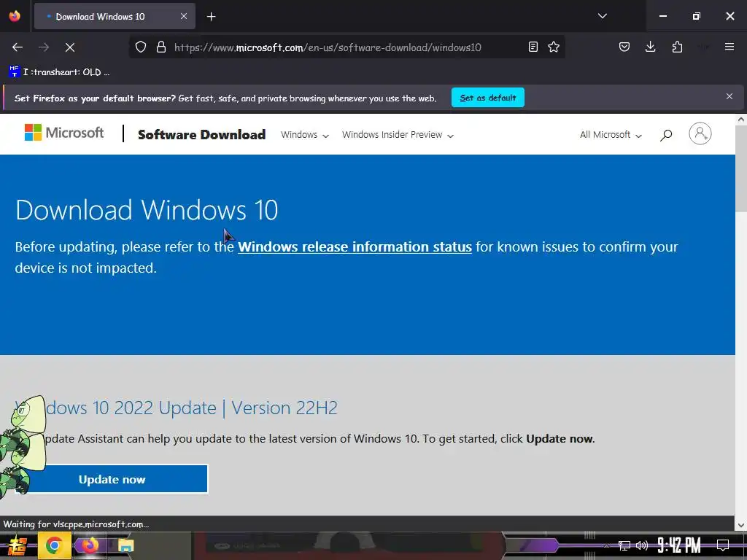
Task: Click the Update now button
Action: [112, 479]
